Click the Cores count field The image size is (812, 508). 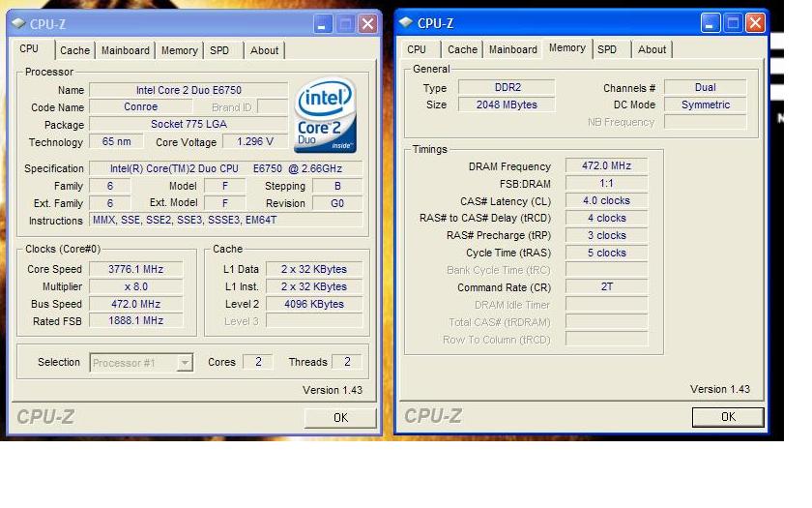point(258,362)
